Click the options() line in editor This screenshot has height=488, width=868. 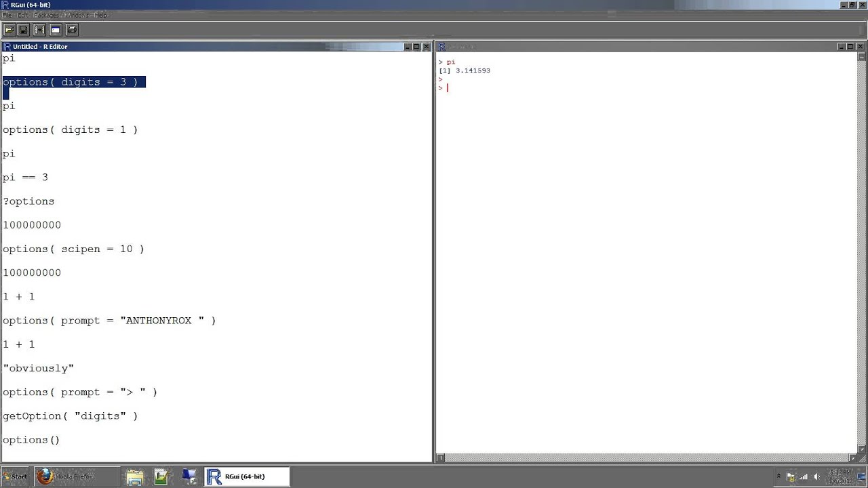coord(31,440)
